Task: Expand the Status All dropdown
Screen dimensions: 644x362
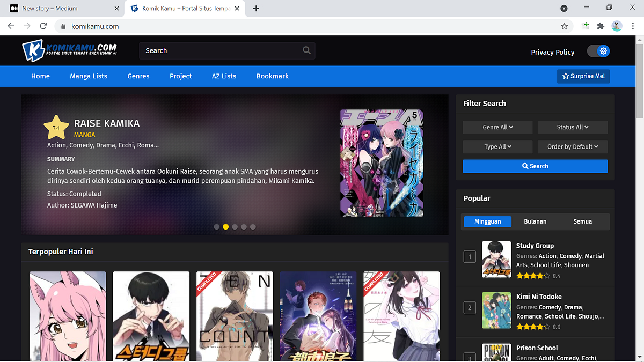Action: point(573,127)
